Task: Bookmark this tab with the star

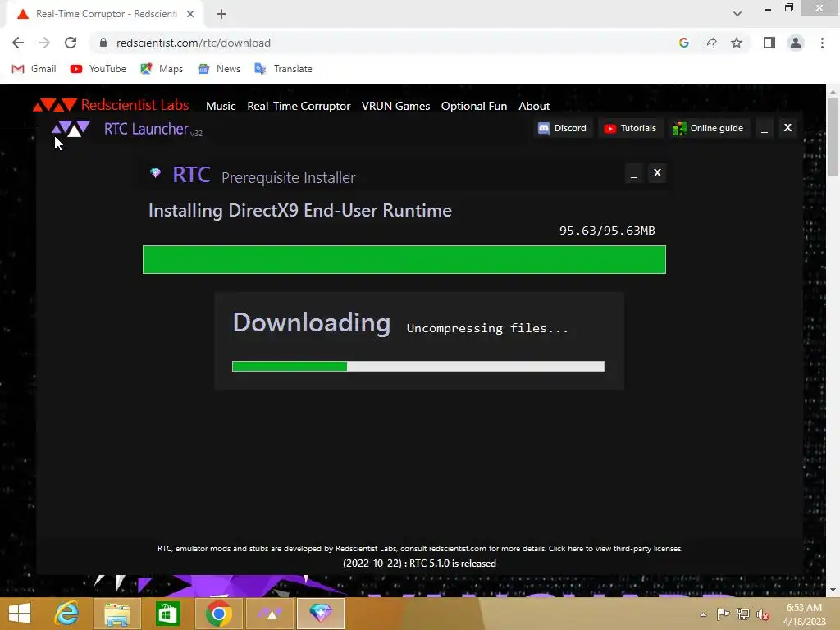Action: pos(737,43)
